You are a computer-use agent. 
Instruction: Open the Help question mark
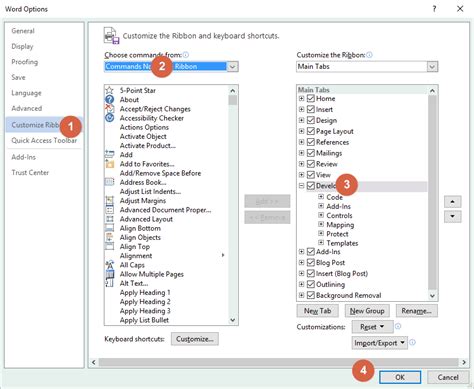tap(434, 9)
